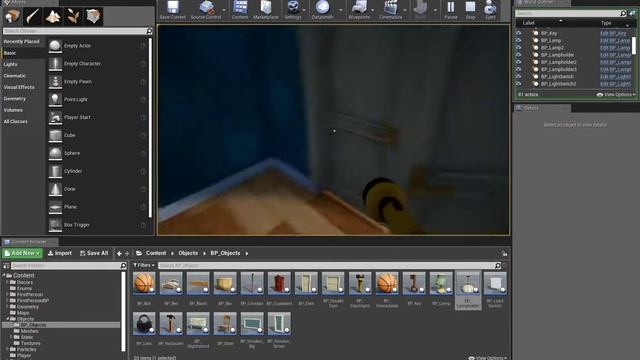Screen dimensions: 640x360
Task: Stop the play session
Action: click(471, 7)
